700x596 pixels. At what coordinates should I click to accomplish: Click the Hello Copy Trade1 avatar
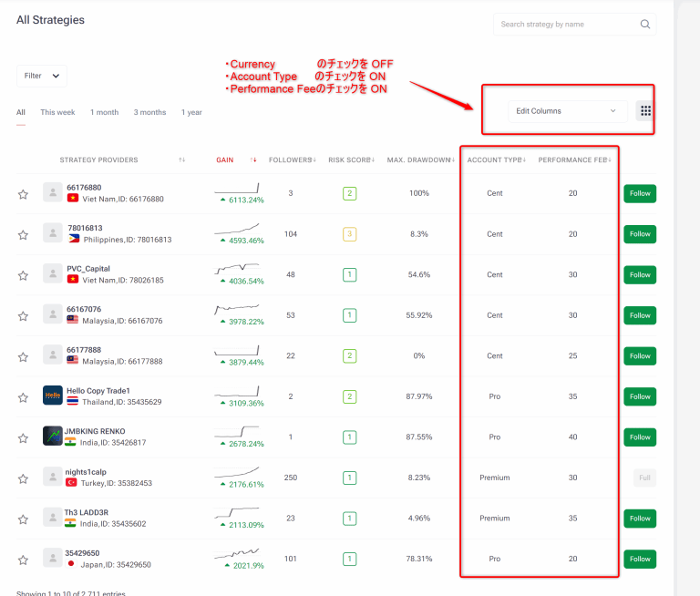point(53,396)
